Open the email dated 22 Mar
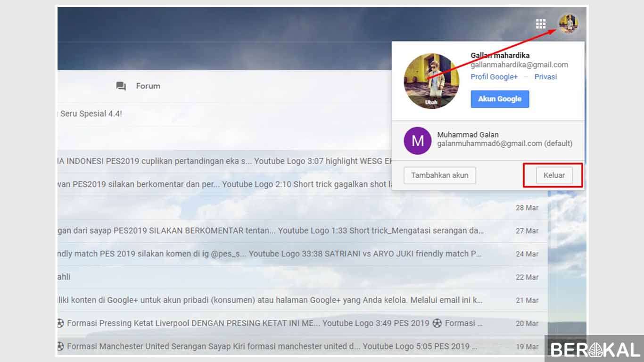 coord(302,277)
